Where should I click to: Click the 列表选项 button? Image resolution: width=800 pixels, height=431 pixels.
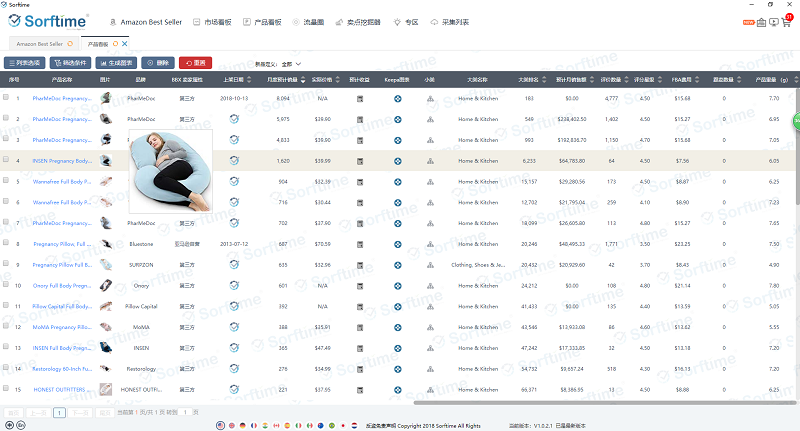(x=24, y=63)
